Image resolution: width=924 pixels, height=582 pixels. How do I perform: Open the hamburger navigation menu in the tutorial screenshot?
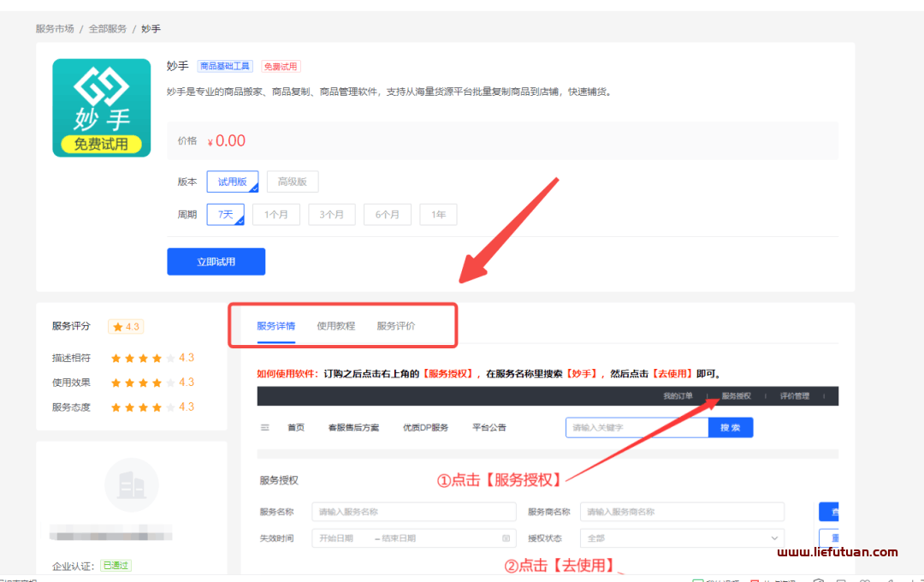pyautogui.click(x=264, y=427)
